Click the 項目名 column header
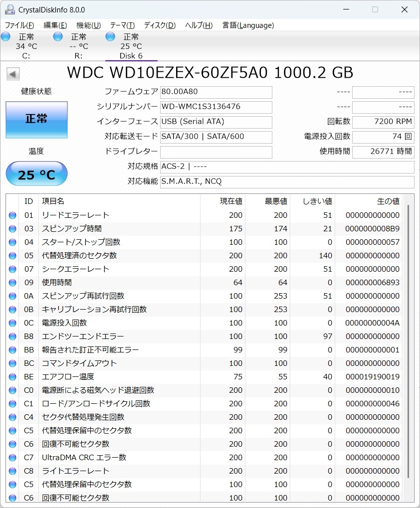The height and width of the screenshot is (508, 420). [x=119, y=201]
